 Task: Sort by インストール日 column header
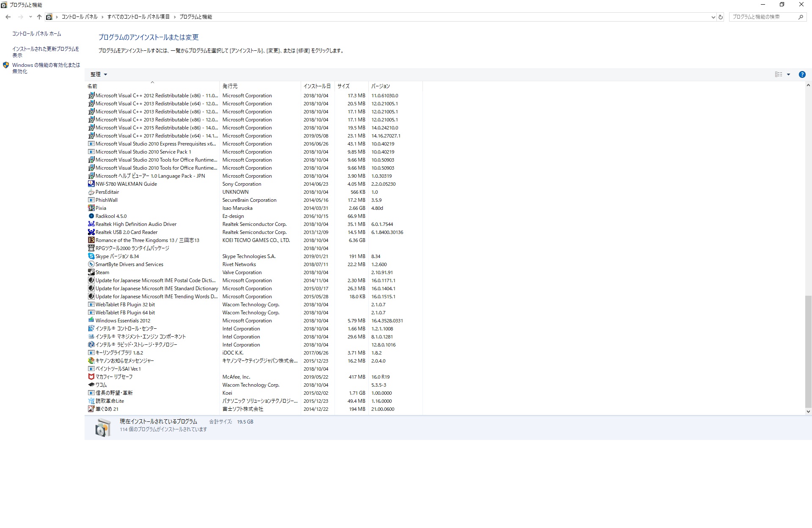(317, 86)
